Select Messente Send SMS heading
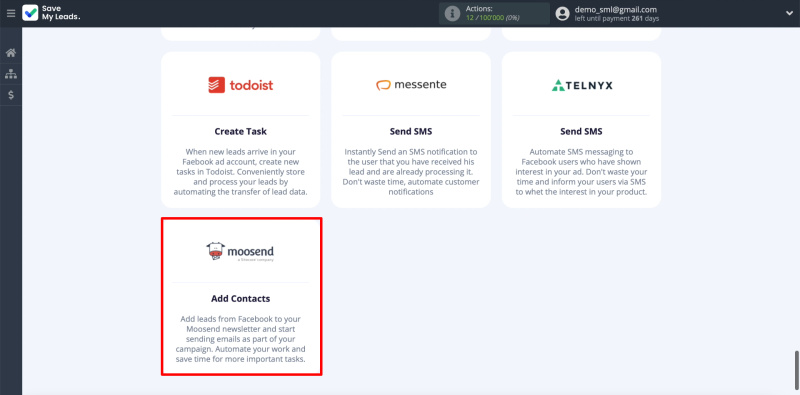 tap(411, 132)
